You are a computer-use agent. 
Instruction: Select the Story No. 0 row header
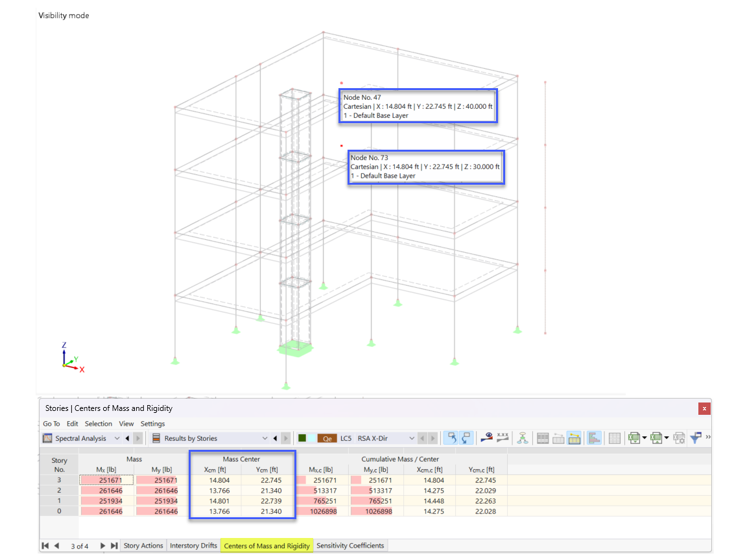click(x=59, y=511)
